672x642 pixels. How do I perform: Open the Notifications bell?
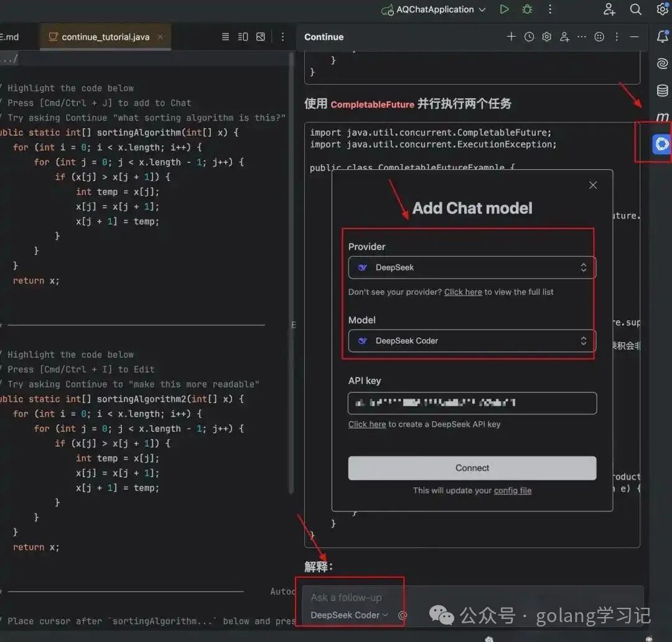click(663, 37)
